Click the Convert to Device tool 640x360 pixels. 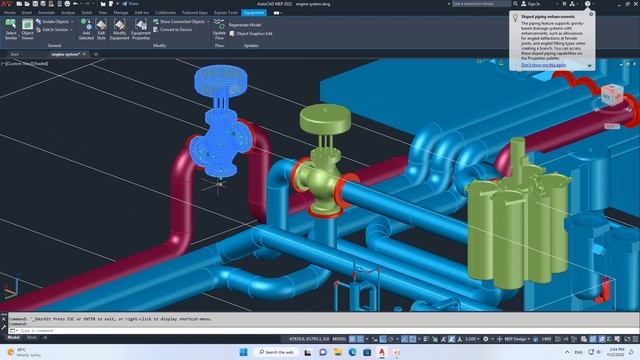[x=172, y=30]
